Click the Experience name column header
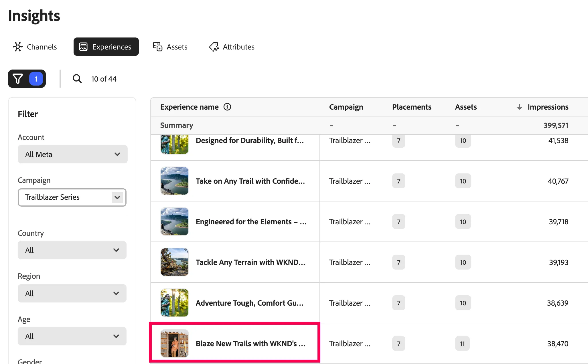588x364 pixels. tap(190, 107)
